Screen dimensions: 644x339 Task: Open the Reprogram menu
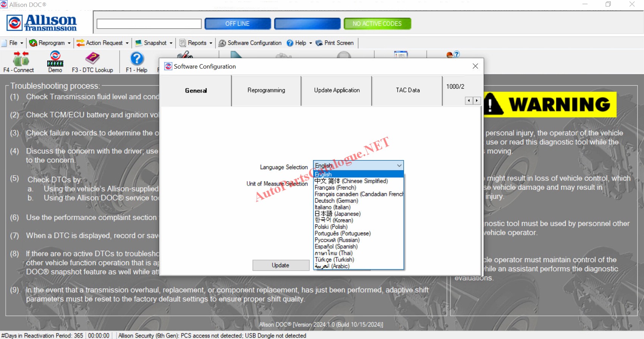(x=50, y=43)
